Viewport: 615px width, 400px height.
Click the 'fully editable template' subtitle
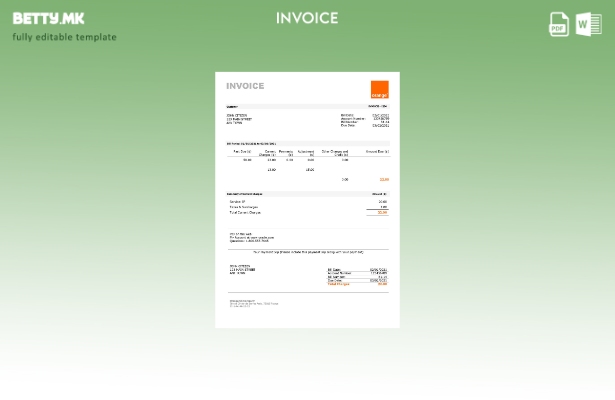[x=64, y=37]
